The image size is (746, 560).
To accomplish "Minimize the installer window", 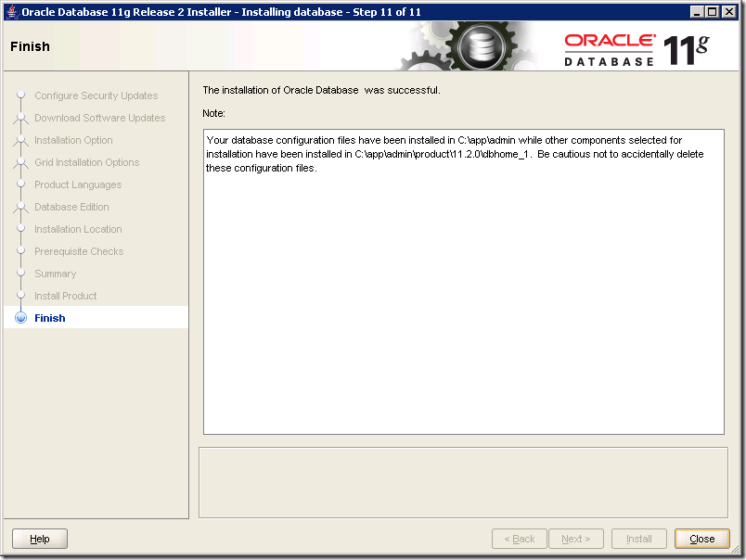I will coord(697,12).
